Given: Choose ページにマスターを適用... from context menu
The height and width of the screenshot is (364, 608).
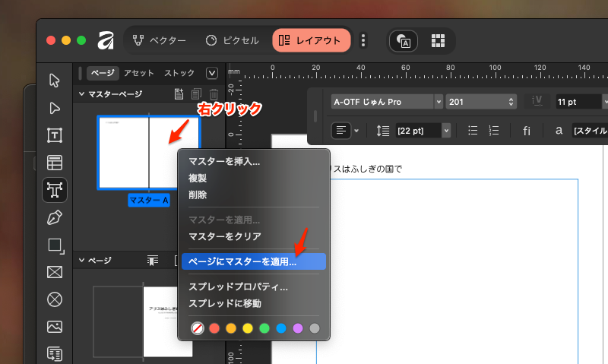Looking at the screenshot, I should 242,261.
